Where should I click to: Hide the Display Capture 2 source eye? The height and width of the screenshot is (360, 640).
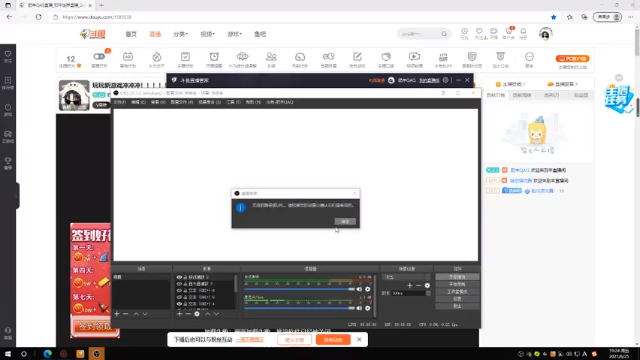tap(179, 284)
